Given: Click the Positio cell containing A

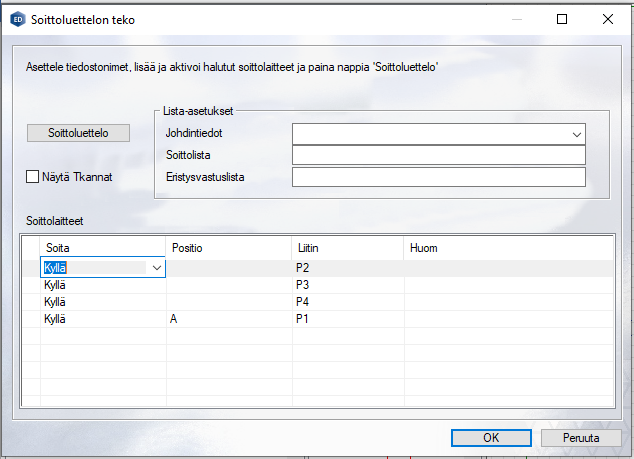Looking at the screenshot, I should click(228, 319).
